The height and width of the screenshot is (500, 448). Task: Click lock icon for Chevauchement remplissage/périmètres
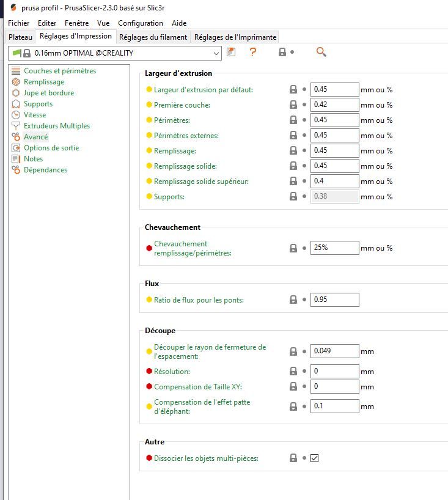coord(293,248)
